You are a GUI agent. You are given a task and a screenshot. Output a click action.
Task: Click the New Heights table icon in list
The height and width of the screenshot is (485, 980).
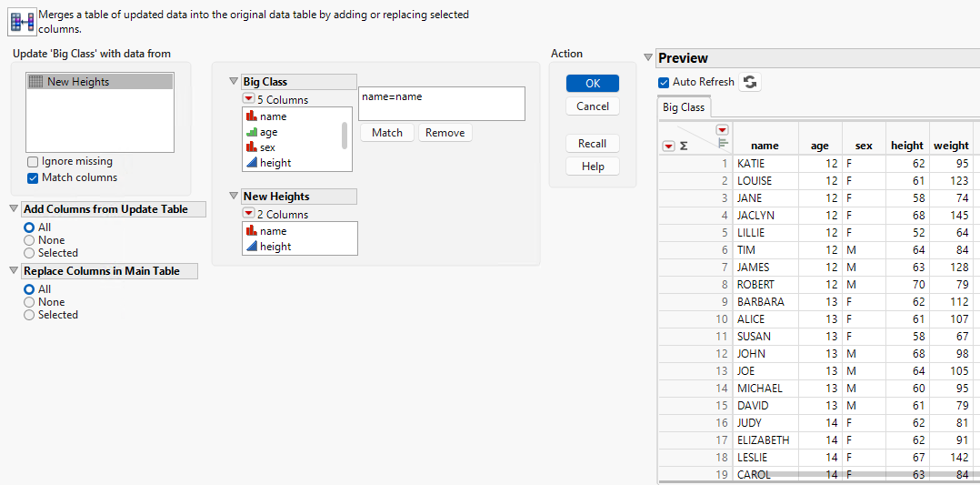36,81
